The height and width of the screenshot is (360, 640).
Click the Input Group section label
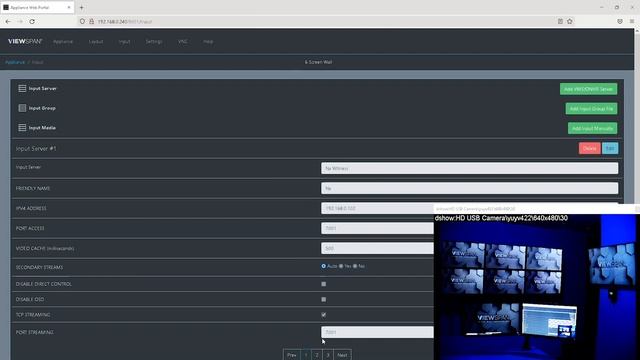pos(42,108)
